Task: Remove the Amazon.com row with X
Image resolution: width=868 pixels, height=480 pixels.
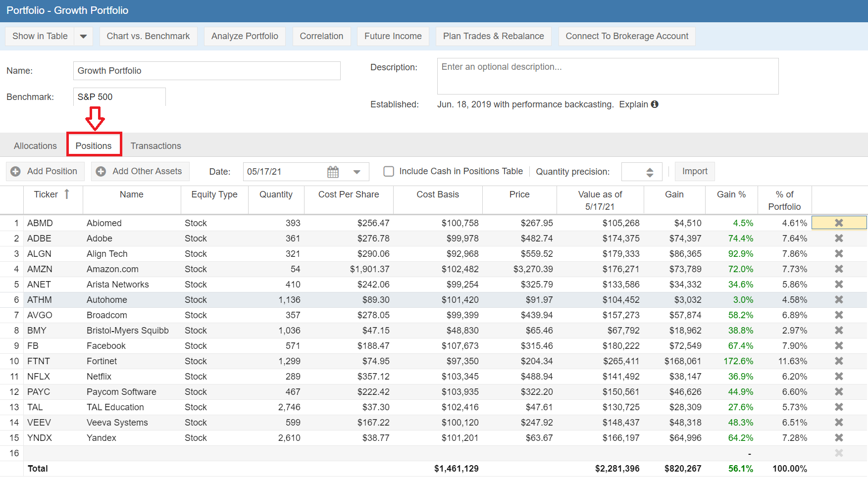Action: (x=839, y=269)
